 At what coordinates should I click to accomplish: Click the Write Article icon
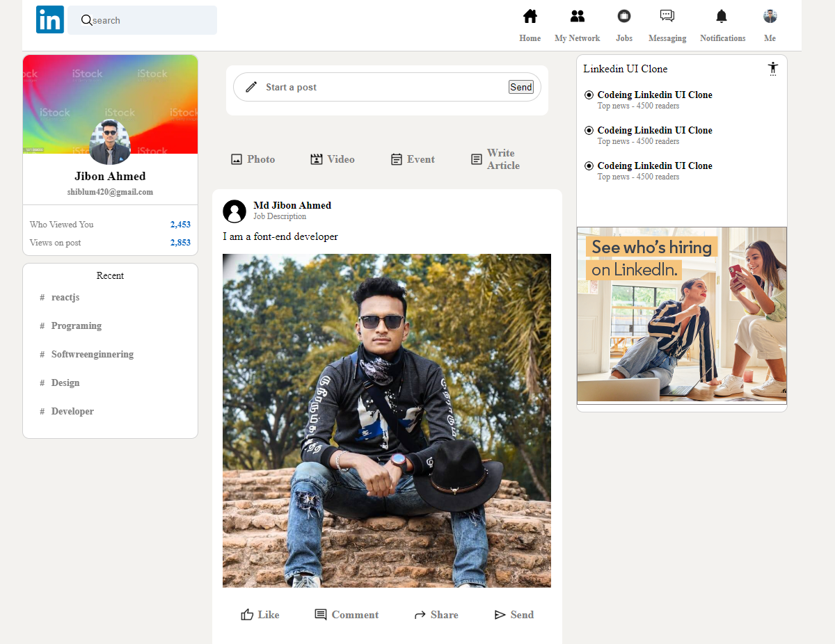point(477,159)
